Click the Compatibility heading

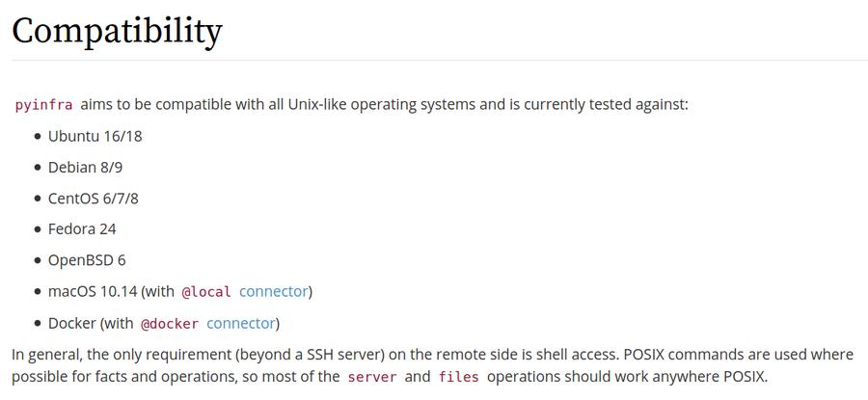[117, 31]
